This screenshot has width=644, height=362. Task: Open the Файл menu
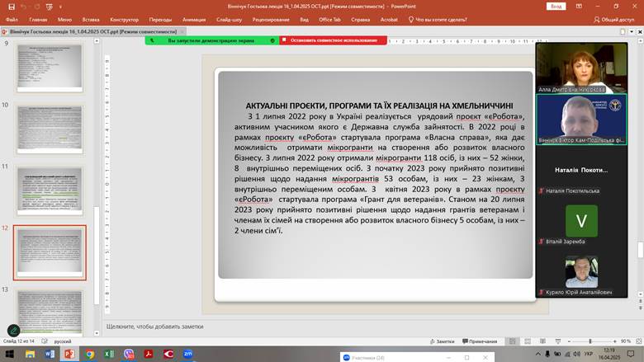(12, 19)
